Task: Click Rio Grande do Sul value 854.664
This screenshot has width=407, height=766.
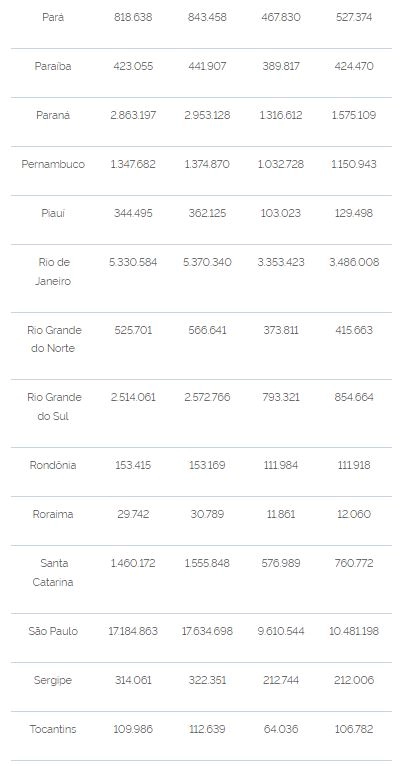Action: (354, 397)
